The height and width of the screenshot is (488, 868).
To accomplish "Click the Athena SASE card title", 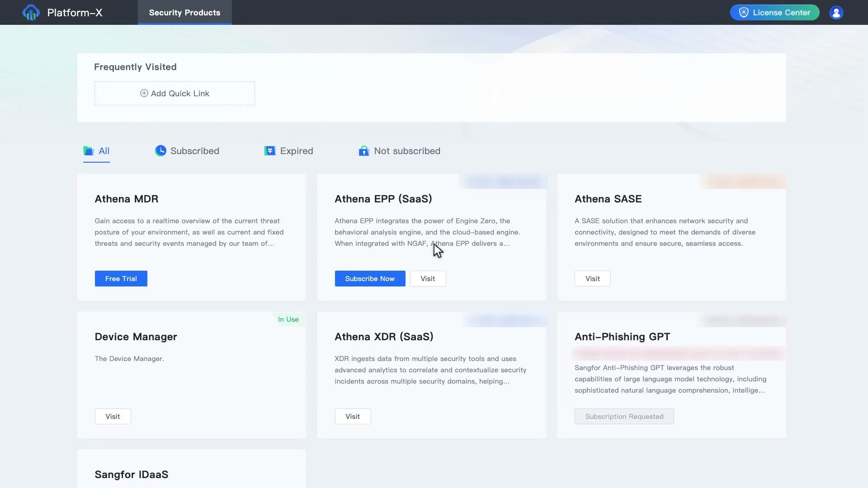I will click(608, 199).
